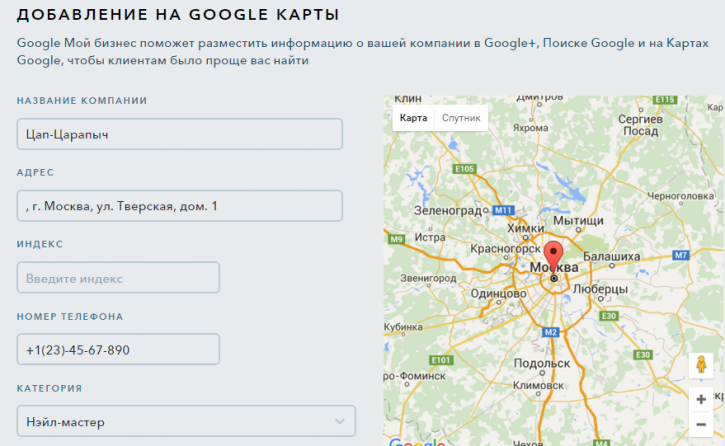Click the Климовск label on the map
The image size is (725, 446).
coord(538,385)
